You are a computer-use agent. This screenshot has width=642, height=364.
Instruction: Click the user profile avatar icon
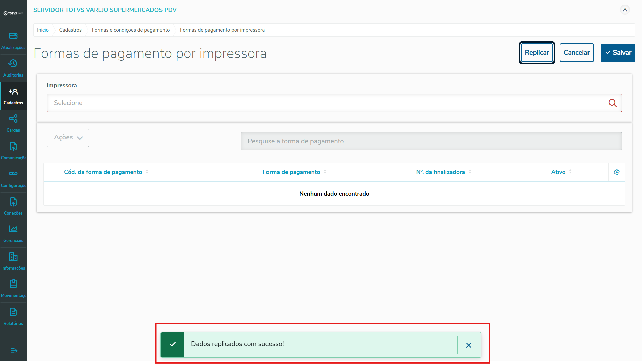point(625,10)
